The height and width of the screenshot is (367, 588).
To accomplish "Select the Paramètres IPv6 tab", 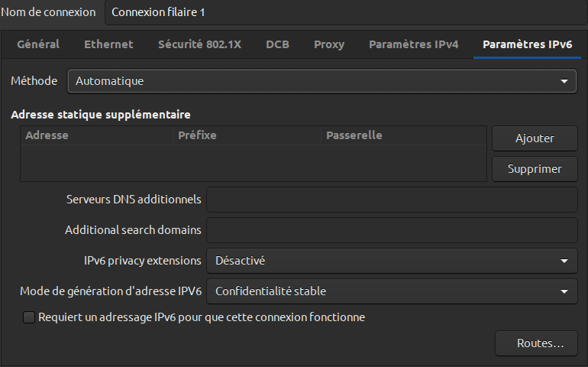I will (528, 44).
